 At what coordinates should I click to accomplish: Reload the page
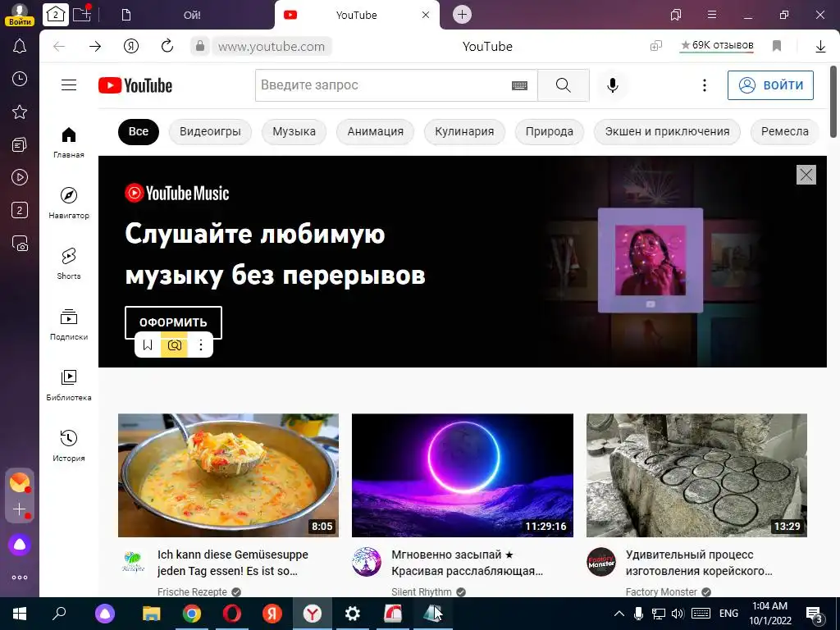(167, 46)
